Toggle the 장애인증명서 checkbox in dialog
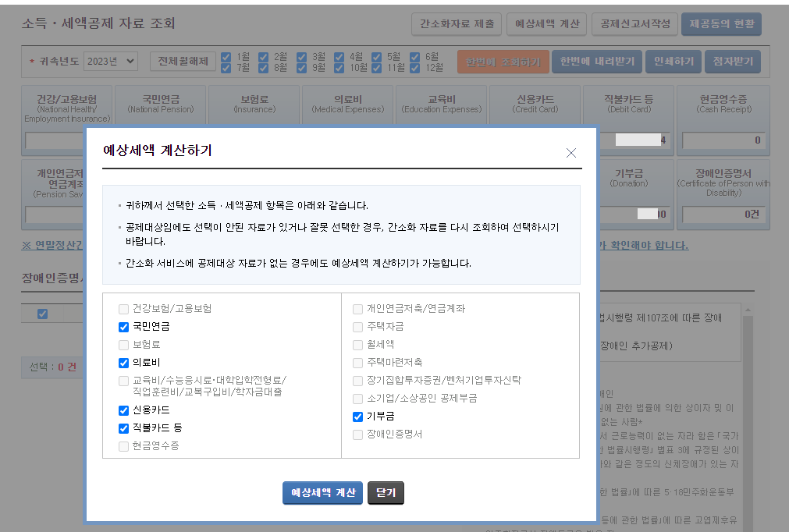The width and height of the screenshot is (789, 532). [x=357, y=434]
